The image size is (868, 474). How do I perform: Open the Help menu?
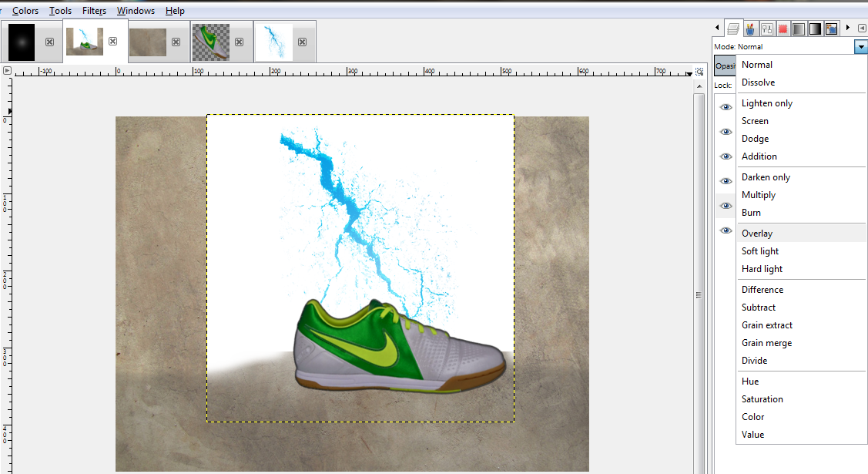[x=175, y=11]
